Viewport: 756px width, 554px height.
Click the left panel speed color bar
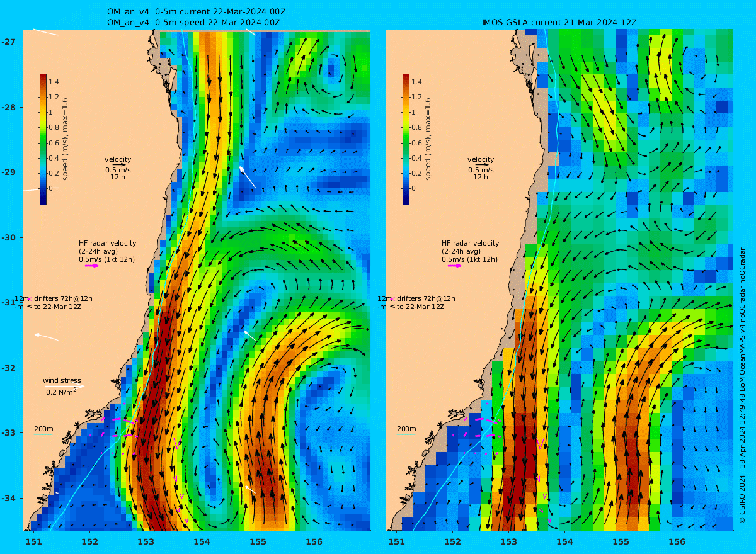pos(43,139)
